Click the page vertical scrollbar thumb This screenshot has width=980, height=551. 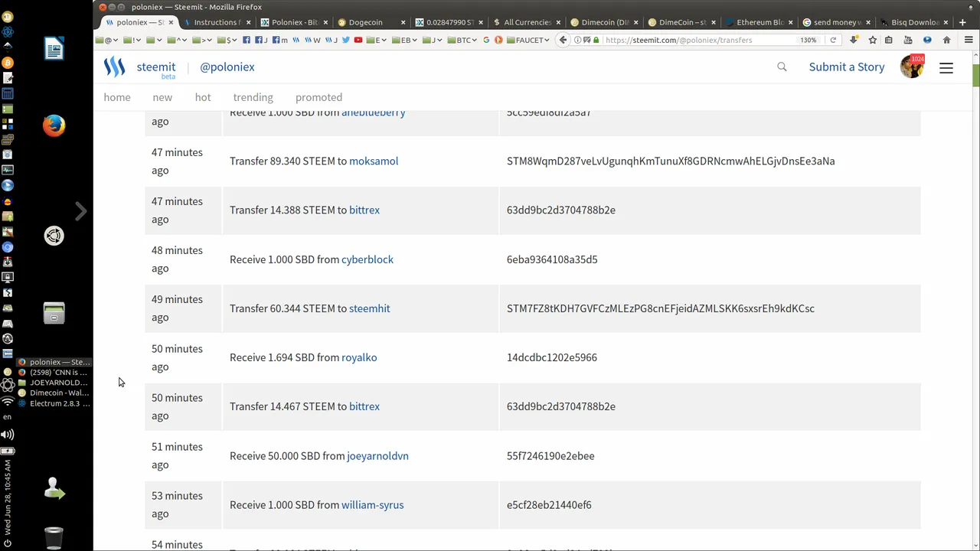coord(975,76)
